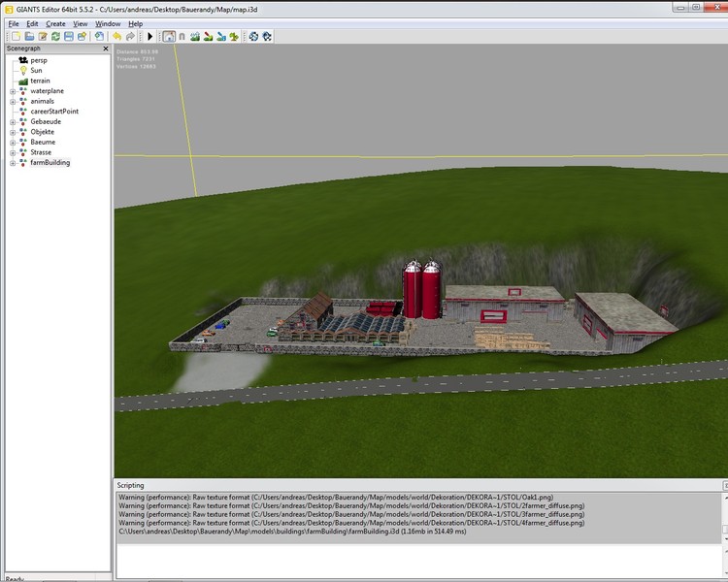Close the Scenegraph panel with X
The image size is (728, 582).
pos(106,48)
